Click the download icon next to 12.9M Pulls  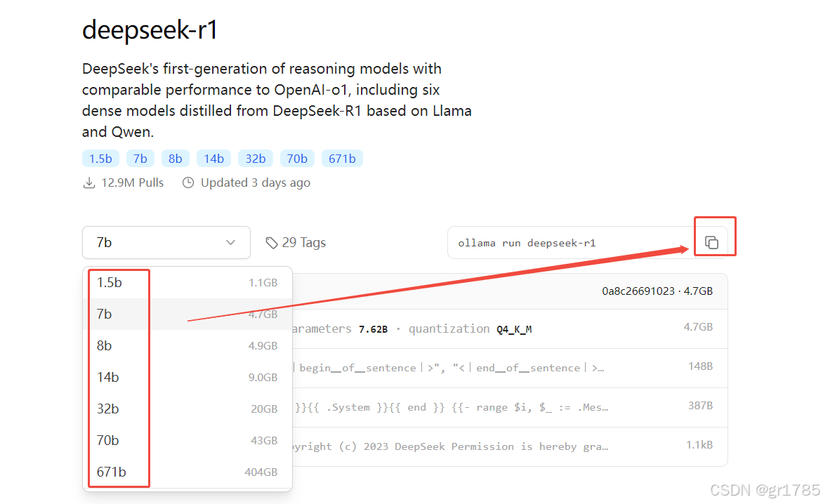click(x=89, y=183)
